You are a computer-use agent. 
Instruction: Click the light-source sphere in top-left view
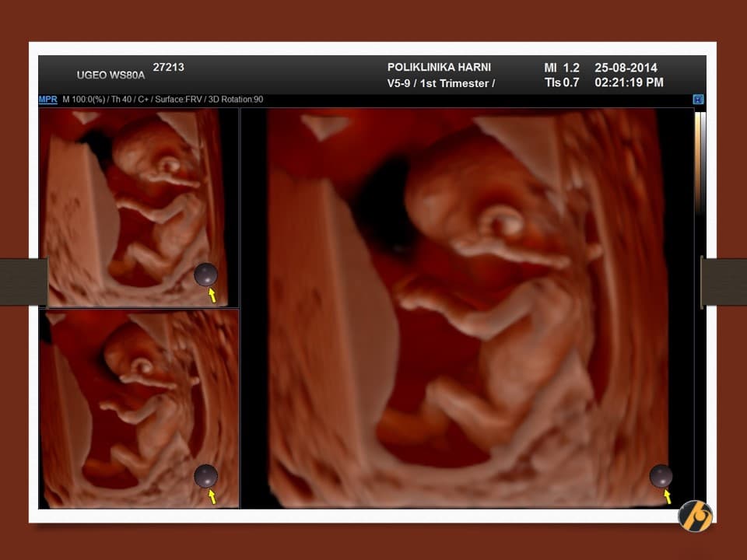point(205,275)
